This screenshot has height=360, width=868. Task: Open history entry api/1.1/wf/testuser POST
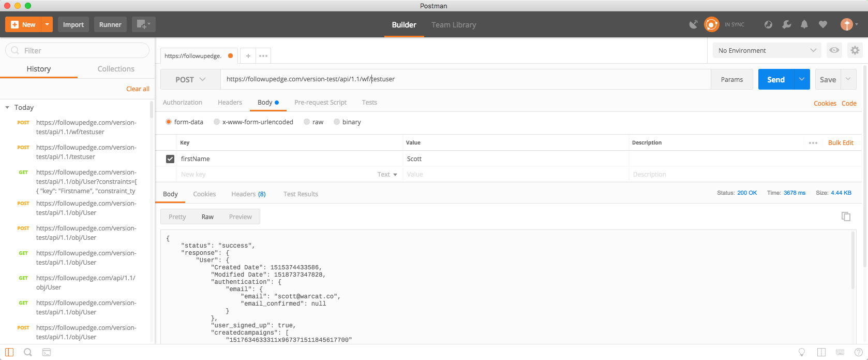coord(86,127)
